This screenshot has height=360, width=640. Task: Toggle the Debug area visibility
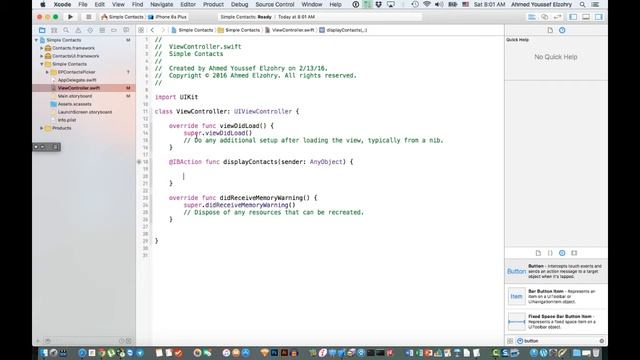pos(586,17)
